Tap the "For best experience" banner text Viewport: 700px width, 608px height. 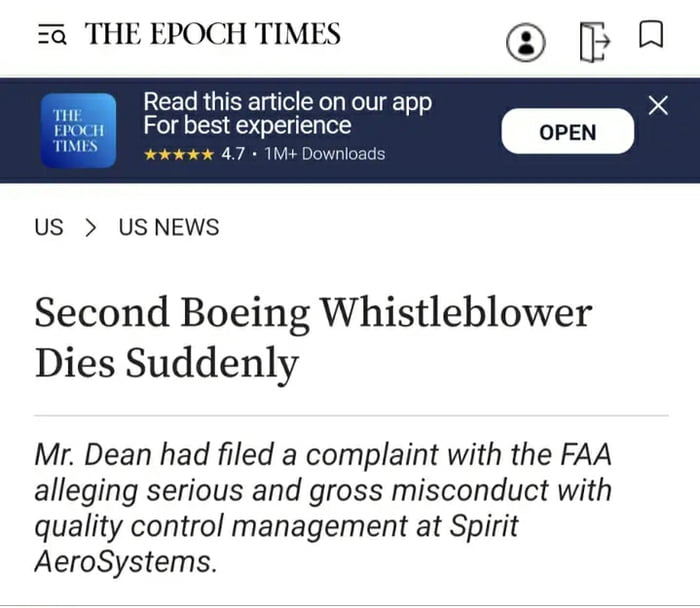(247, 126)
